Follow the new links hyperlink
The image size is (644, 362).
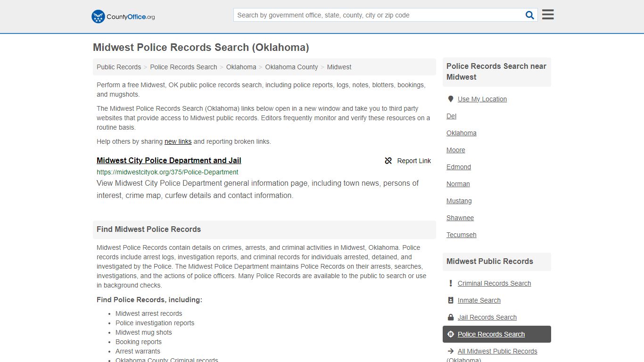[x=178, y=141]
